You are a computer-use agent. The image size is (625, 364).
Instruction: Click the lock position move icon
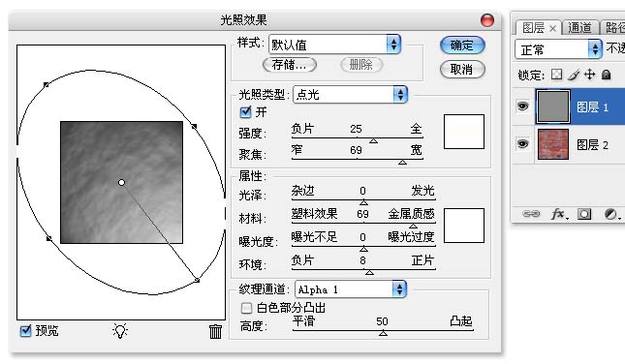pos(589,75)
